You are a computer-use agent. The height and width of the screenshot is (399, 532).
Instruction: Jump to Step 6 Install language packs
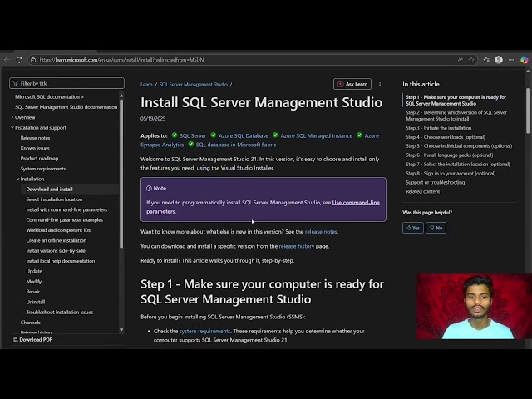(x=450, y=155)
